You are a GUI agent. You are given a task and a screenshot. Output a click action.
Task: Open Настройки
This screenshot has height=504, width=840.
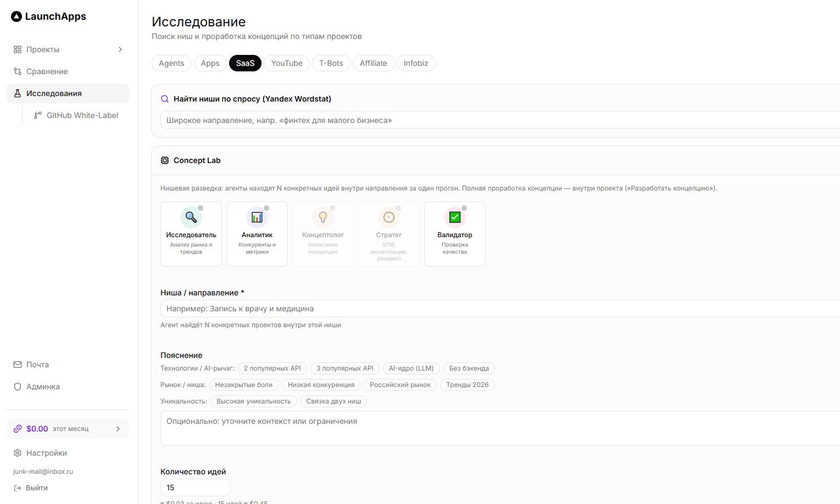point(68,453)
